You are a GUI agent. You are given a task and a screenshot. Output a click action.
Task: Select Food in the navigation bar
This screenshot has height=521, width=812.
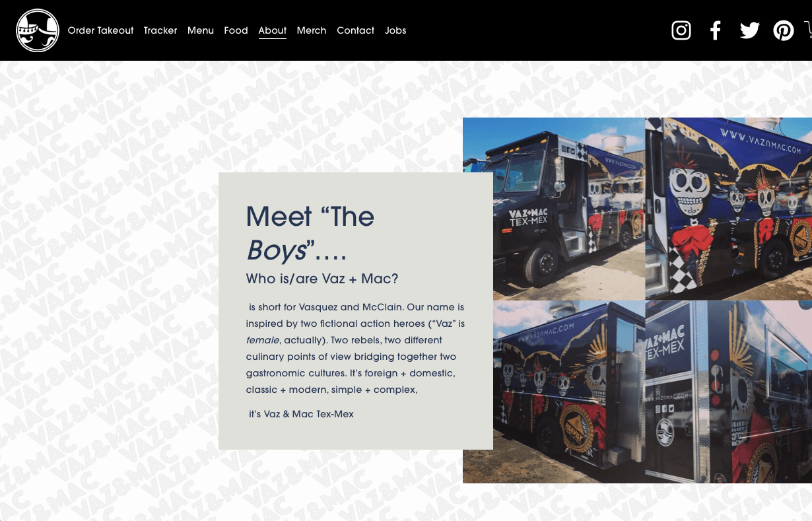236,30
